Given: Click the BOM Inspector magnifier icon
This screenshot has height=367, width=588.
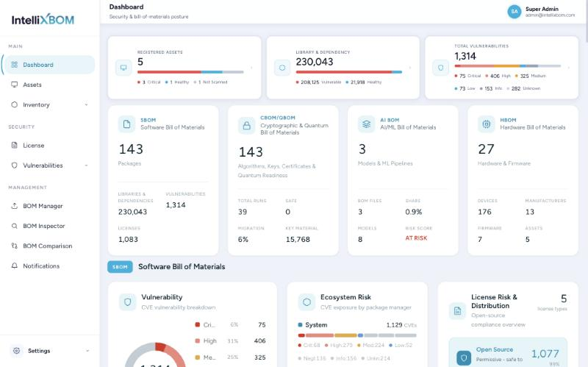Looking at the screenshot, I should coord(14,226).
